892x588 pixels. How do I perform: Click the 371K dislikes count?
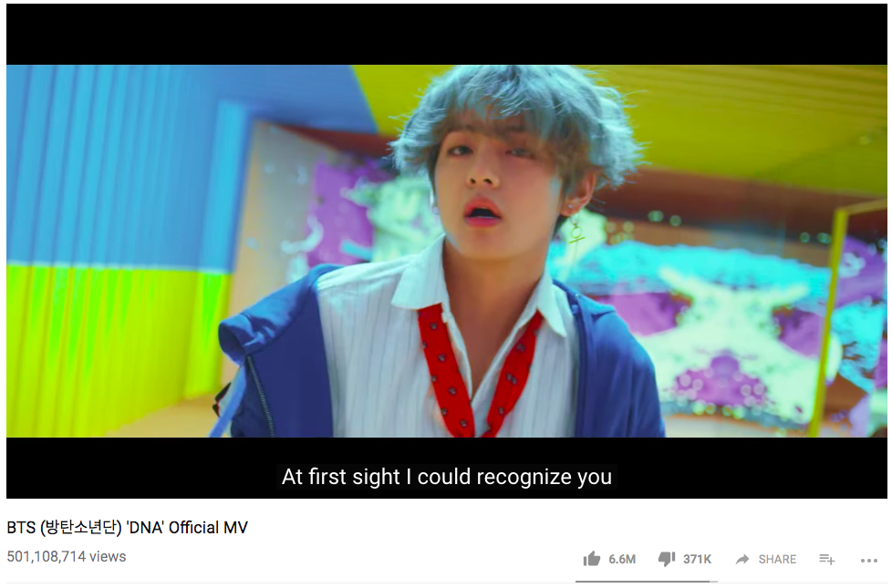[698, 560]
